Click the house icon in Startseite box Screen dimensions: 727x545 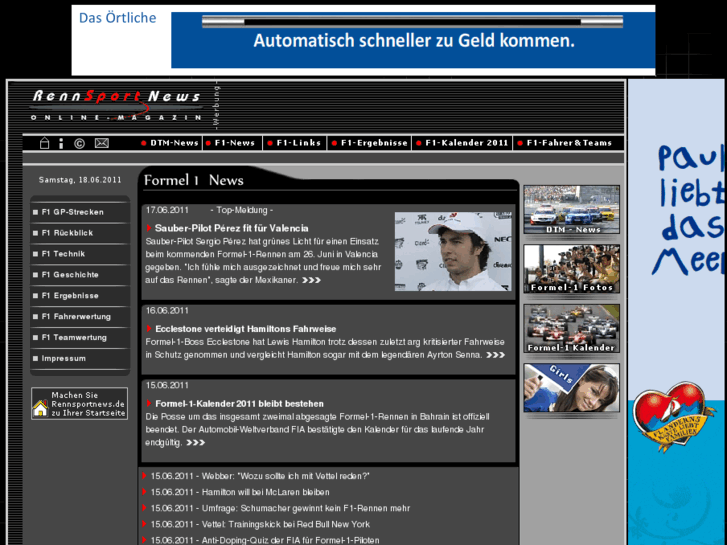40,408
